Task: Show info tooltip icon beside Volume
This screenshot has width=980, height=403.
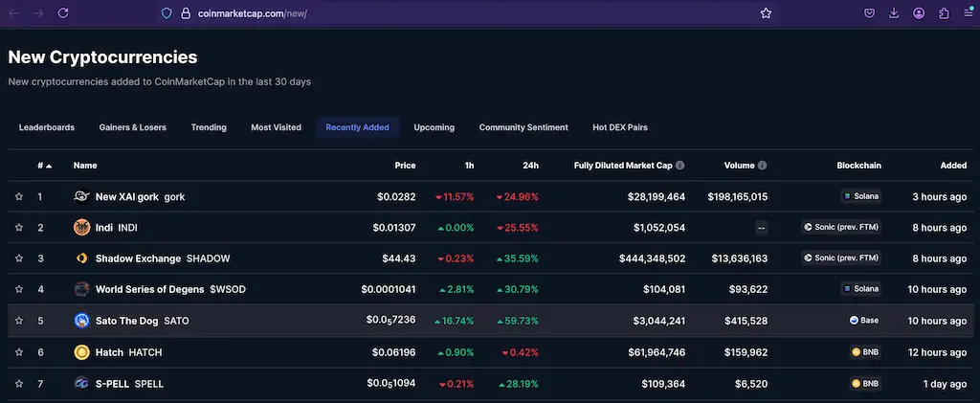Action: click(763, 166)
